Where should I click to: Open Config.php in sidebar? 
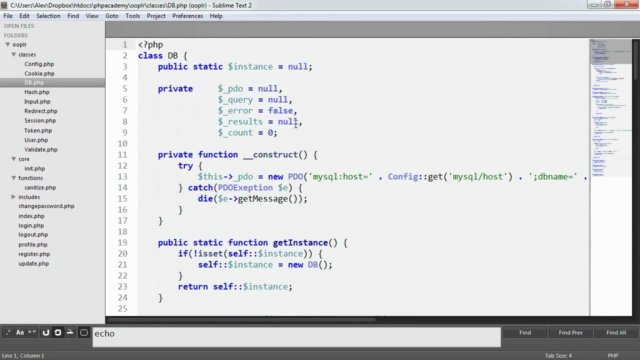click(39, 64)
